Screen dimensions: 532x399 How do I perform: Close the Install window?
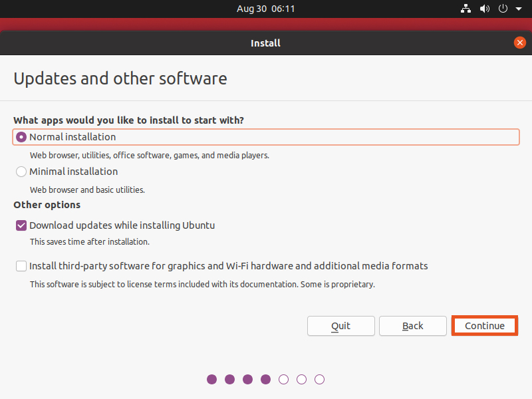pyautogui.click(x=519, y=43)
